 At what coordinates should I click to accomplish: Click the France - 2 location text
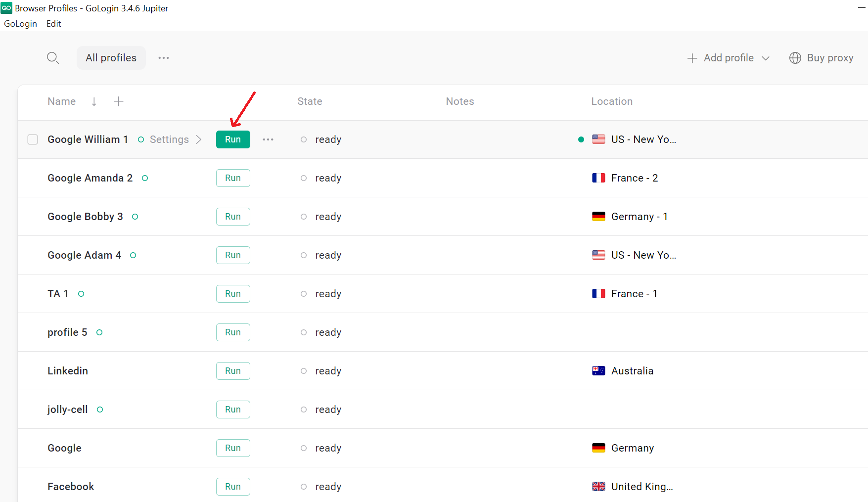tap(635, 178)
